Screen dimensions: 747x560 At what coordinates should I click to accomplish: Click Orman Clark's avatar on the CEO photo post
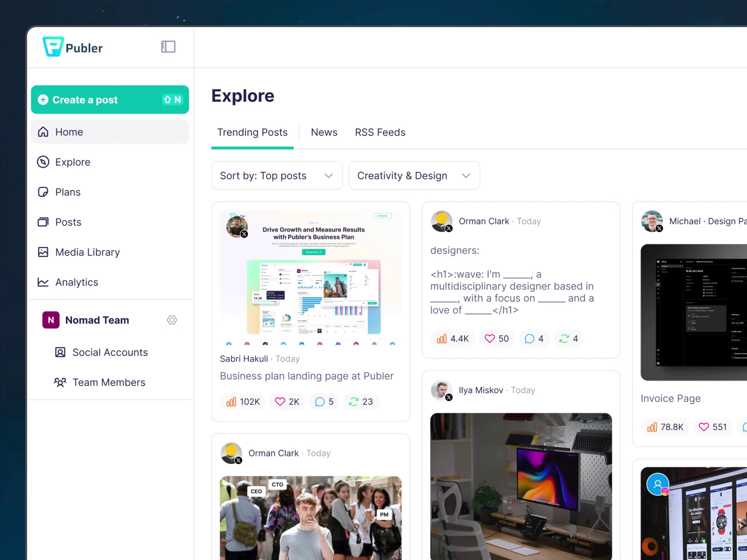tap(231, 453)
